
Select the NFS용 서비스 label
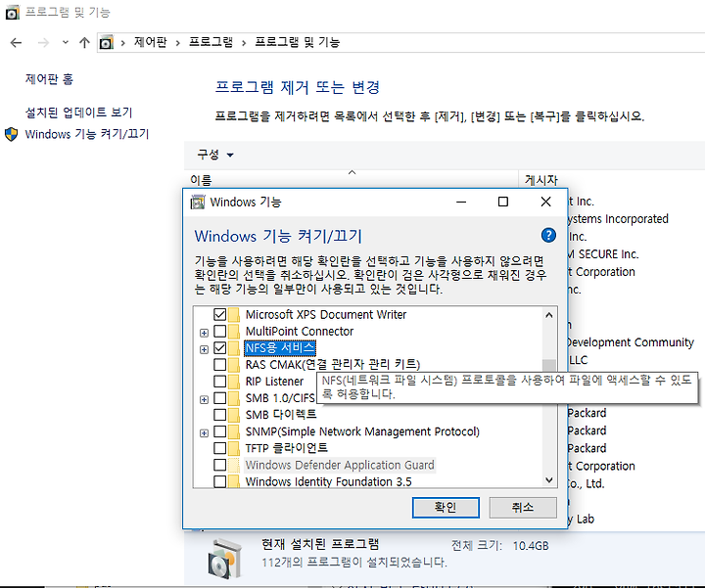280,347
